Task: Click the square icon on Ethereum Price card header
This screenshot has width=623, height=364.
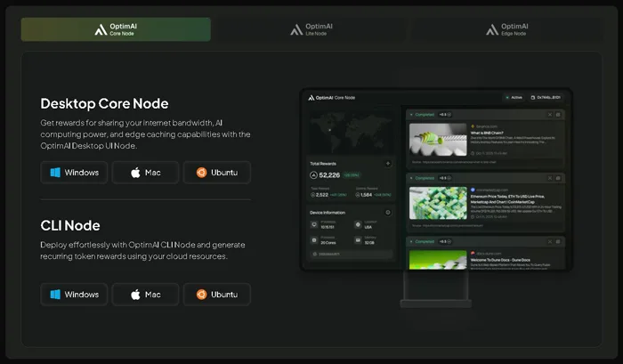Action: pyautogui.click(x=558, y=178)
